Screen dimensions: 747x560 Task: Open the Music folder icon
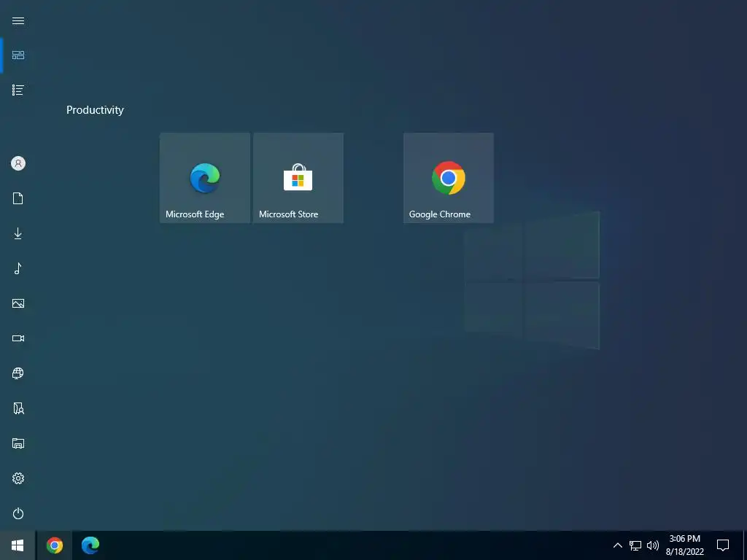[18, 268]
